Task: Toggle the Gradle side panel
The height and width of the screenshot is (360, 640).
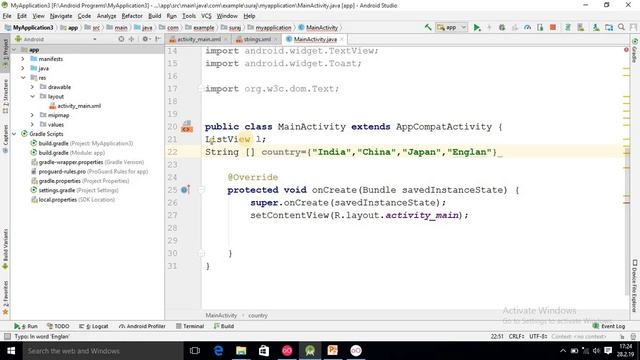Action: click(x=635, y=50)
